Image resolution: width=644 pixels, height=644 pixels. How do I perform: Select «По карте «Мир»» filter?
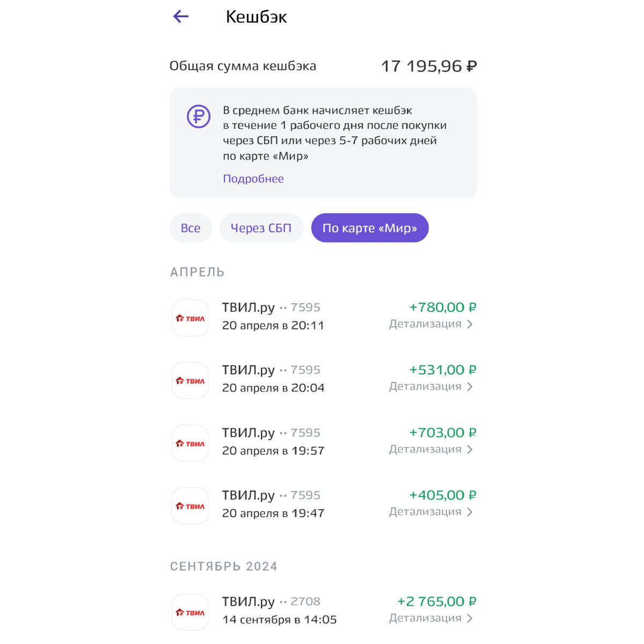click(x=370, y=228)
